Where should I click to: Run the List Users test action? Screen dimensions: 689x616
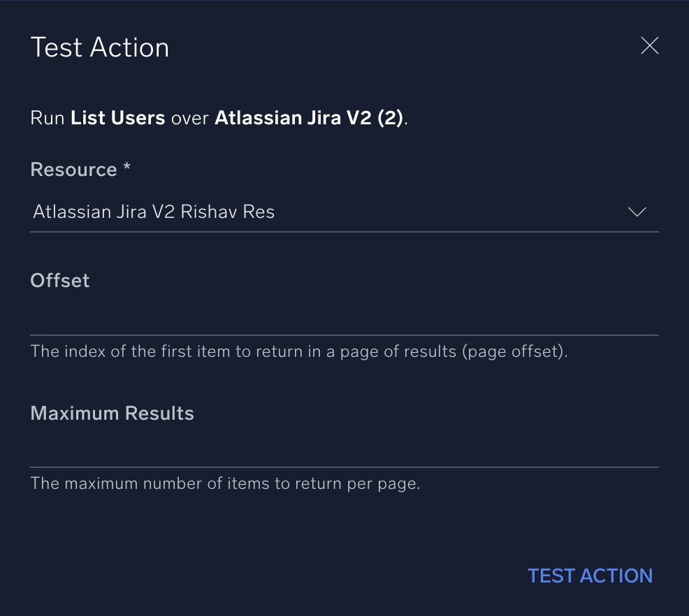click(x=590, y=575)
